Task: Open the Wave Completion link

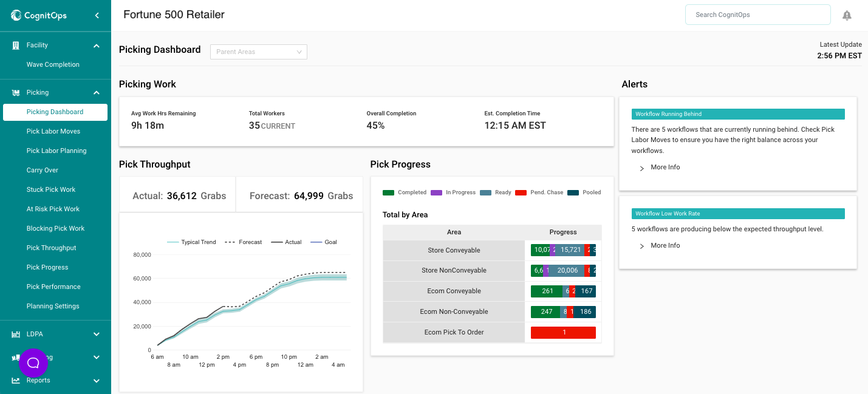Action: point(53,65)
